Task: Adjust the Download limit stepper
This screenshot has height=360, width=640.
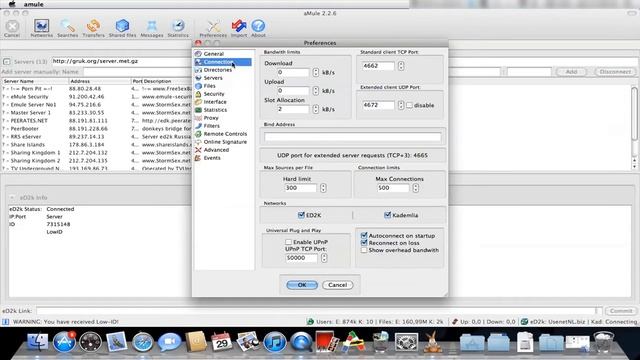Action: click(x=316, y=72)
